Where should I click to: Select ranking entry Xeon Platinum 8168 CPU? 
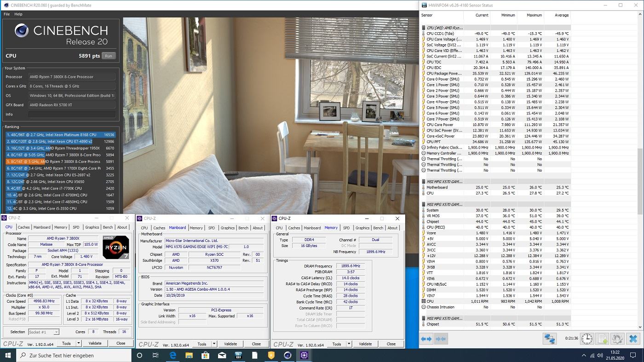[x=61, y=135]
